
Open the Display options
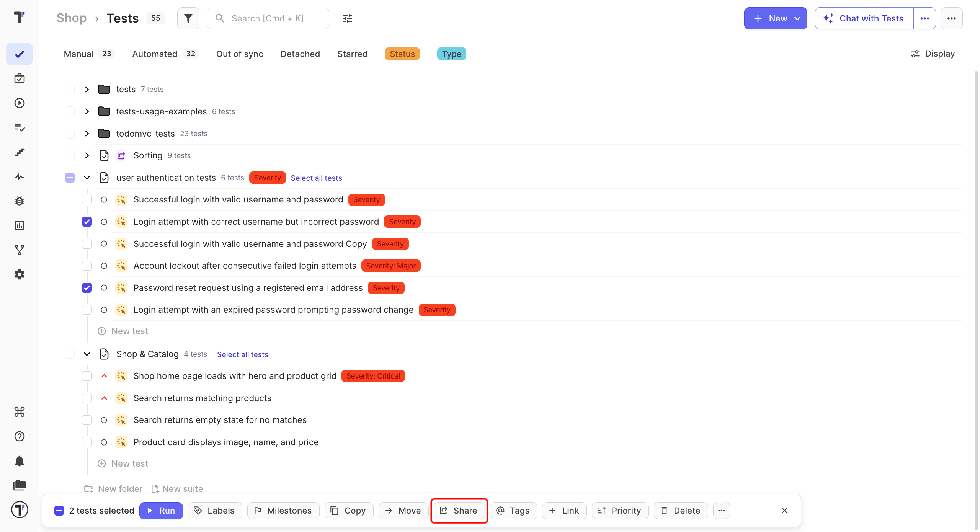[x=933, y=54]
